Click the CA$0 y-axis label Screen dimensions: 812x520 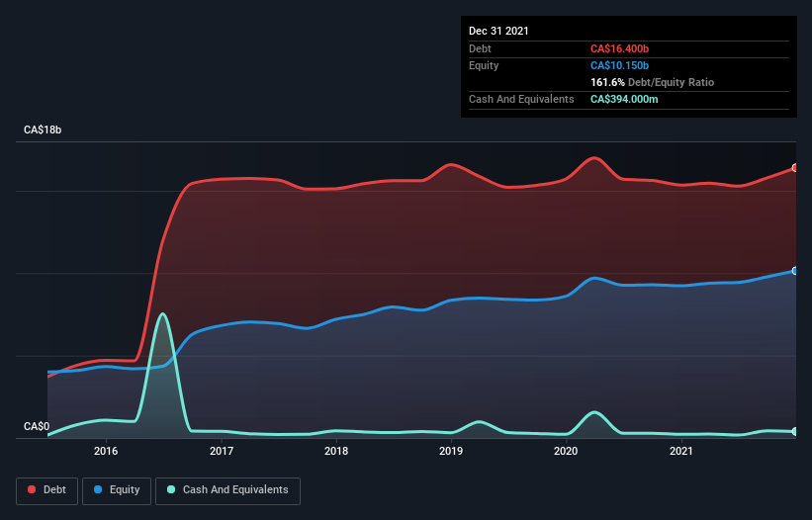pos(37,426)
